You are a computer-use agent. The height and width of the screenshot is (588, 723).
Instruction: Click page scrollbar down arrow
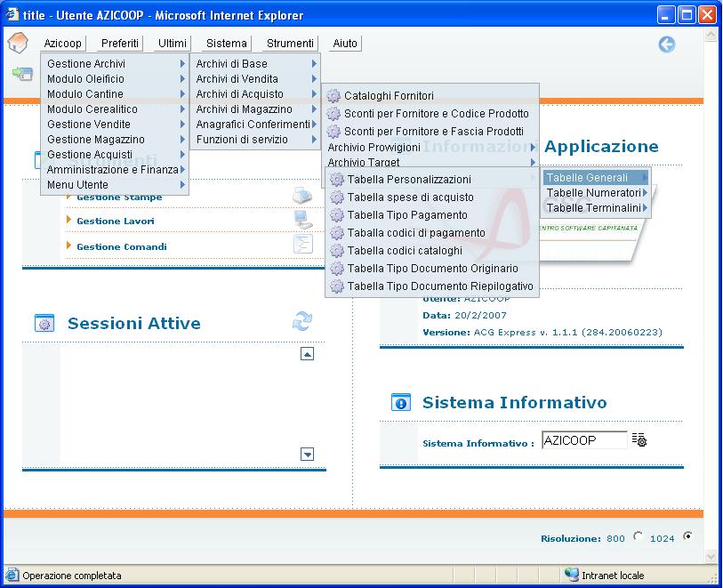pyautogui.click(x=711, y=557)
